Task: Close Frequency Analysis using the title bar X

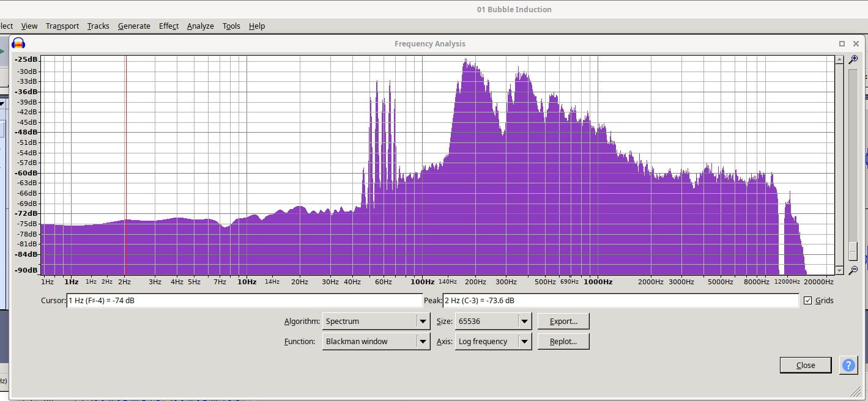Action: 856,43
